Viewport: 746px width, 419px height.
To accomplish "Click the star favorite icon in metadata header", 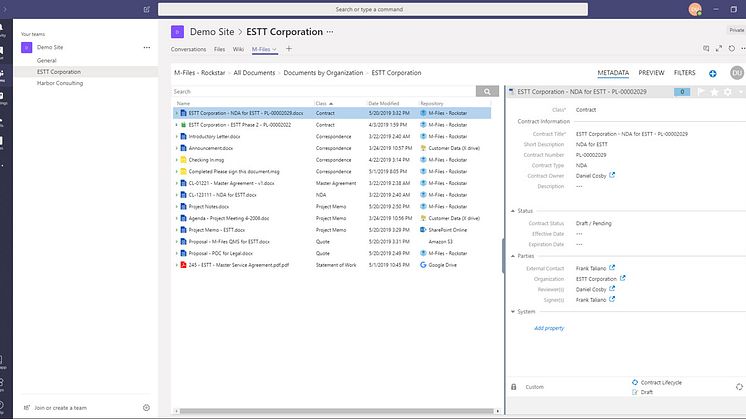I will 714,92.
